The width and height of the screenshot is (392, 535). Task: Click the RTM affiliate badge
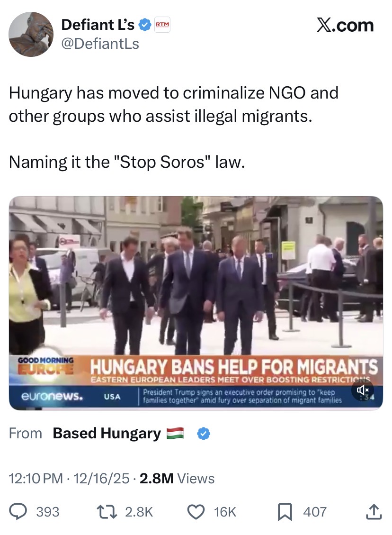click(x=162, y=25)
